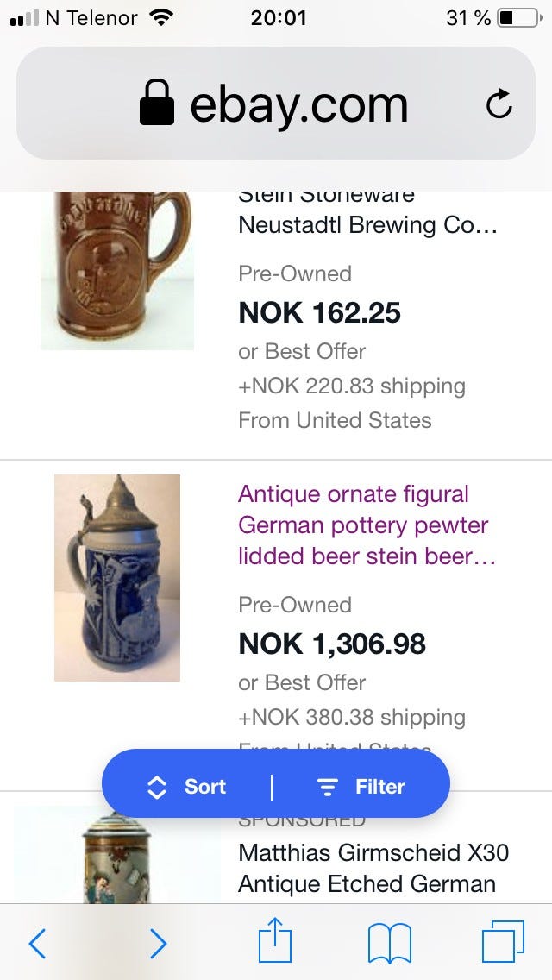Tap the Wi-Fi status icon
Viewport: 552px width, 980px height.
point(160,17)
